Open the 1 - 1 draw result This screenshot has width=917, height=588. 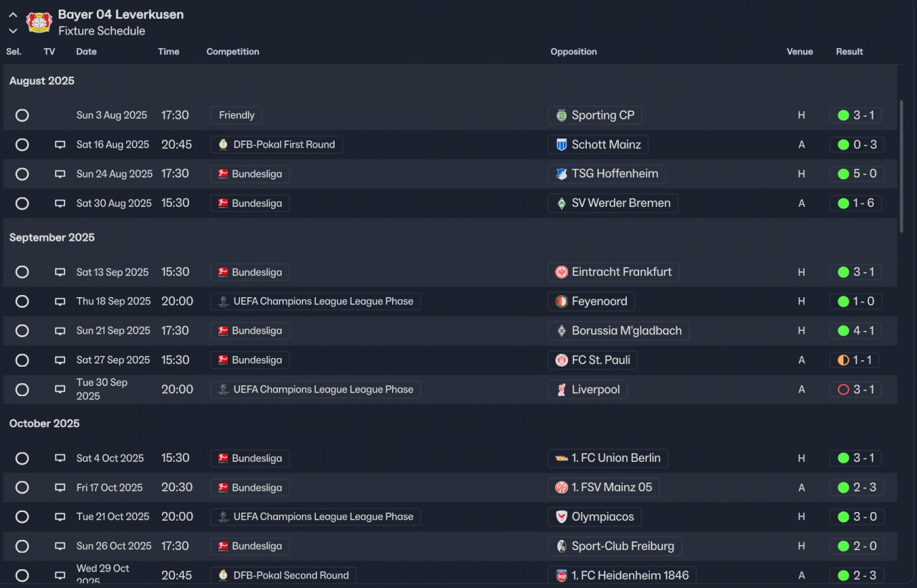[x=855, y=360]
